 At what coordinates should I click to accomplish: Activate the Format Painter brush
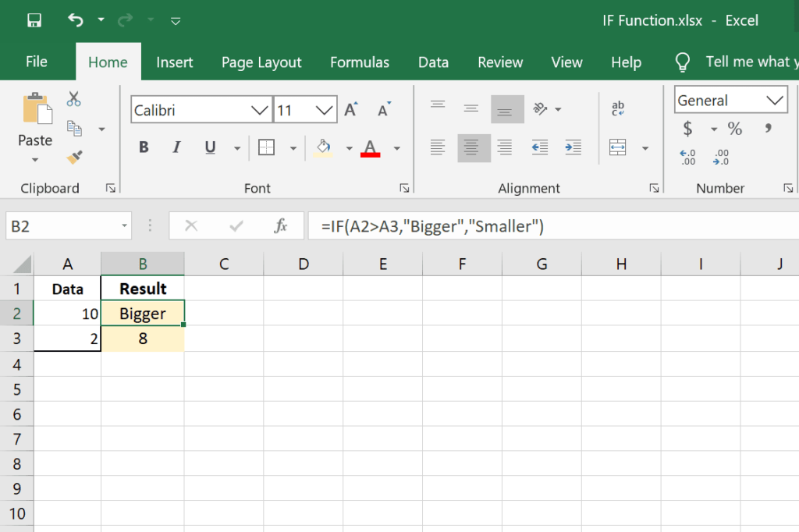click(x=74, y=158)
